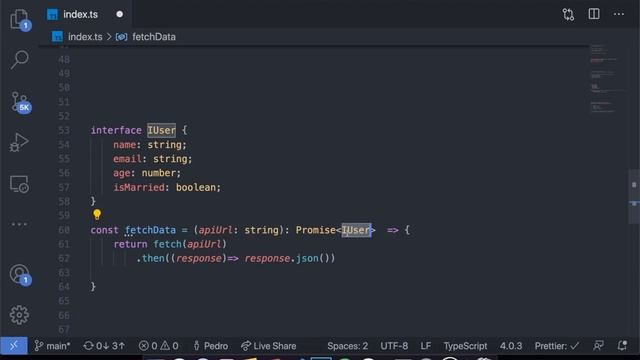The image size is (640, 360).
Task: Click the fetchData constant name
Action: [x=150, y=230]
